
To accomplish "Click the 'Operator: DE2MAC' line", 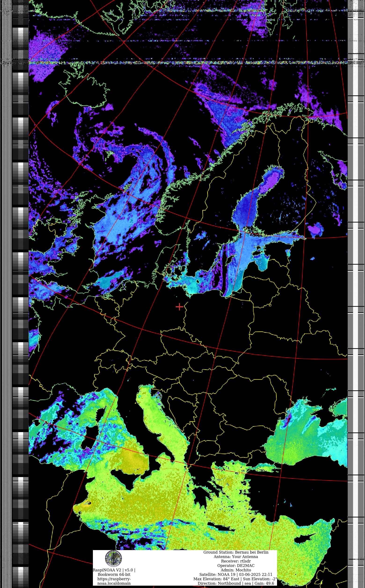I will pos(236,566).
